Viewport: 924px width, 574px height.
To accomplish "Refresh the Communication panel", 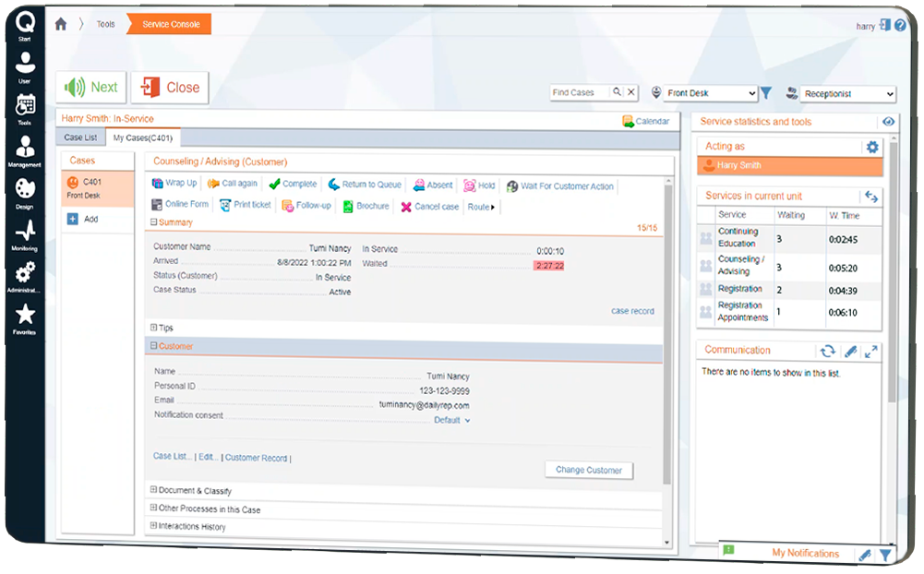I will [x=827, y=352].
